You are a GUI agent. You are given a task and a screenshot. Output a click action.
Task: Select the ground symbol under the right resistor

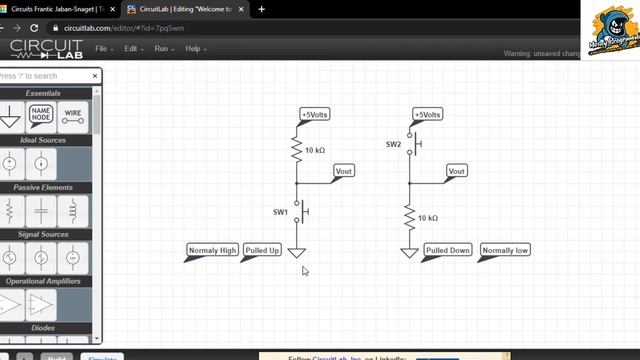click(x=409, y=253)
